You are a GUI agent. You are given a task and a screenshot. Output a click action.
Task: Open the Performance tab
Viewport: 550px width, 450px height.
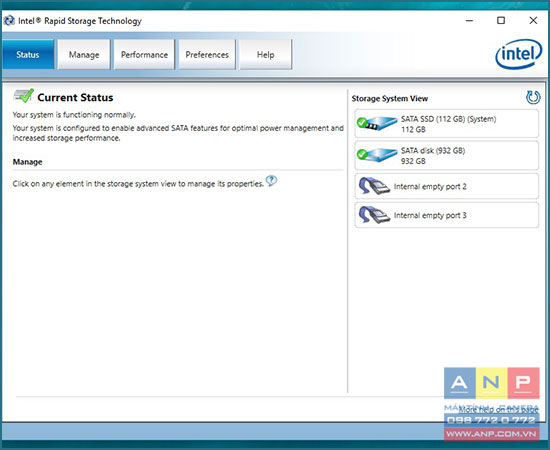(144, 55)
